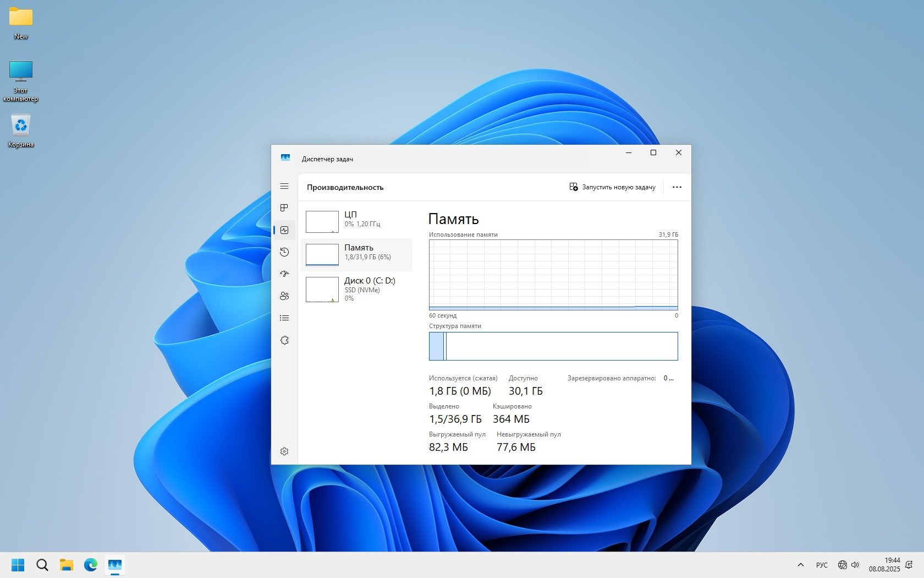Viewport: 924px width, 578px height.
Task: Open the Processes page in sidebar
Action: tap(284, 208)
